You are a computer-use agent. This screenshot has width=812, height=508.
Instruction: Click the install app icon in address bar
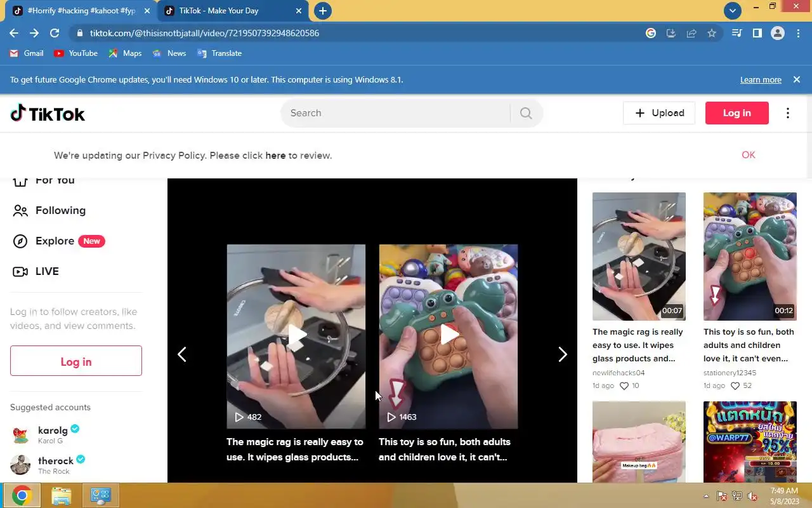[x=671, y=33]
